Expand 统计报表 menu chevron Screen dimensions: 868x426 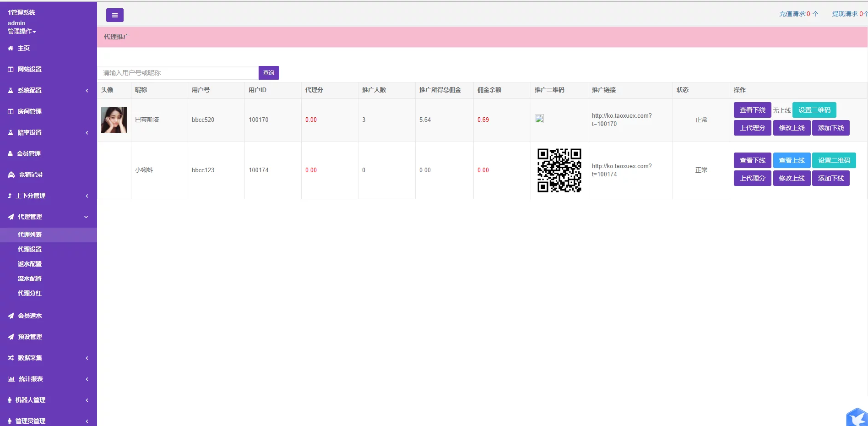87,379
